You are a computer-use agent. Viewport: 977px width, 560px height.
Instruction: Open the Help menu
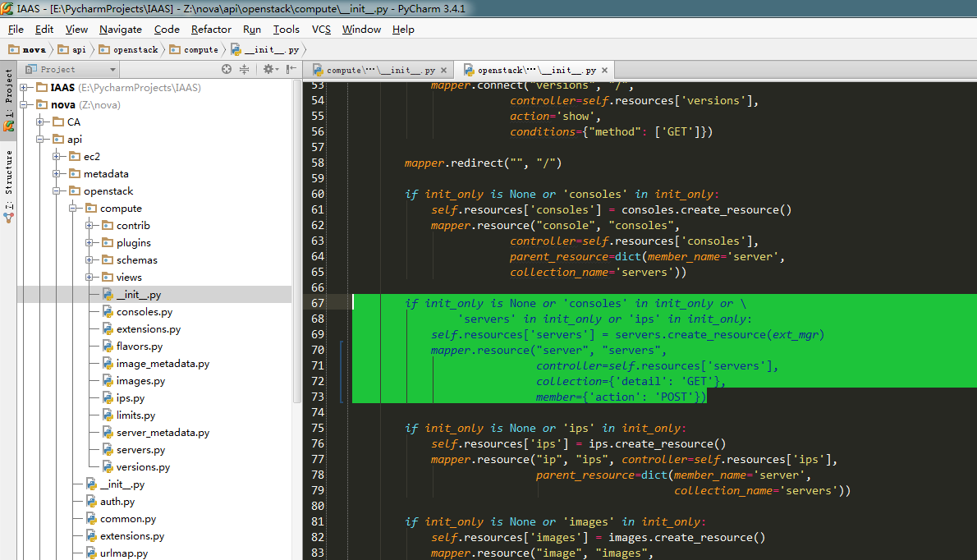pyautogui.click(x=403, y=30)
